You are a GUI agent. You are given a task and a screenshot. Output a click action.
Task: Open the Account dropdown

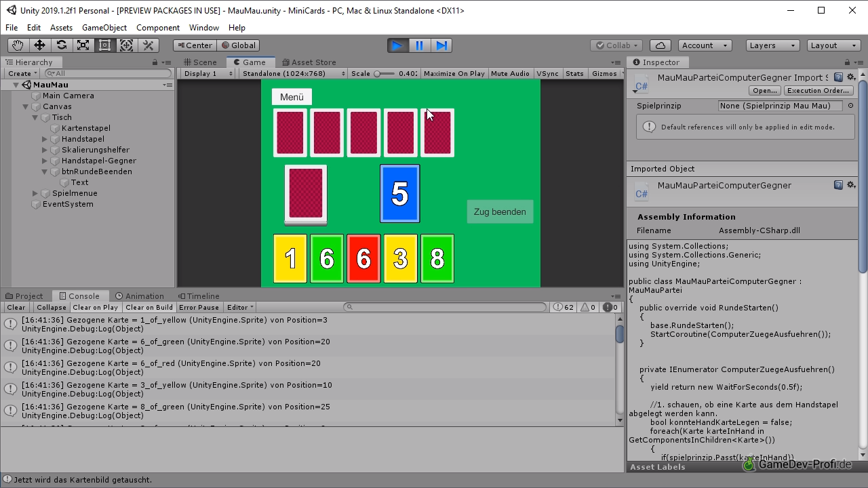705,45
